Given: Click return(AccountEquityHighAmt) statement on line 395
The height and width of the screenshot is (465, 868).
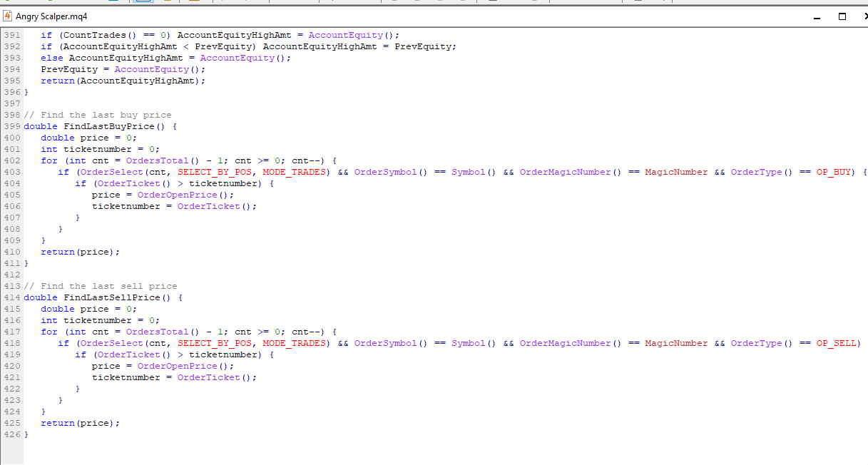Looking at the screenshot, I should (x=123, y=81).
